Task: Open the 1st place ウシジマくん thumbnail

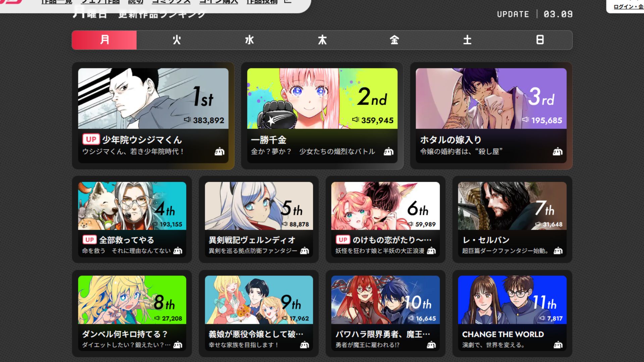Action: (x=153, y=98)
